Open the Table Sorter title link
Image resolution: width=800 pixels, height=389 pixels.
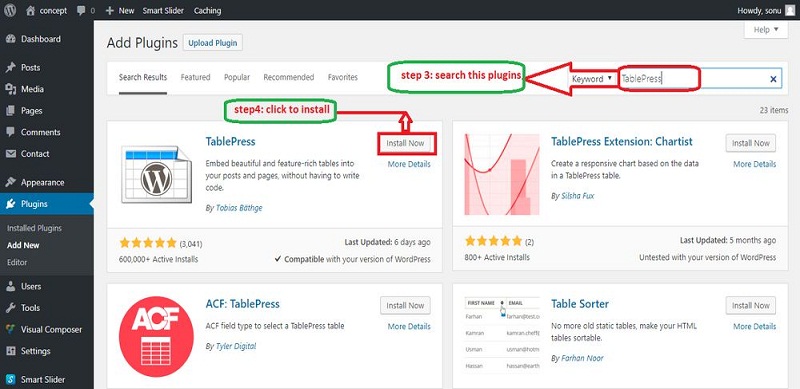click(580, 304)
